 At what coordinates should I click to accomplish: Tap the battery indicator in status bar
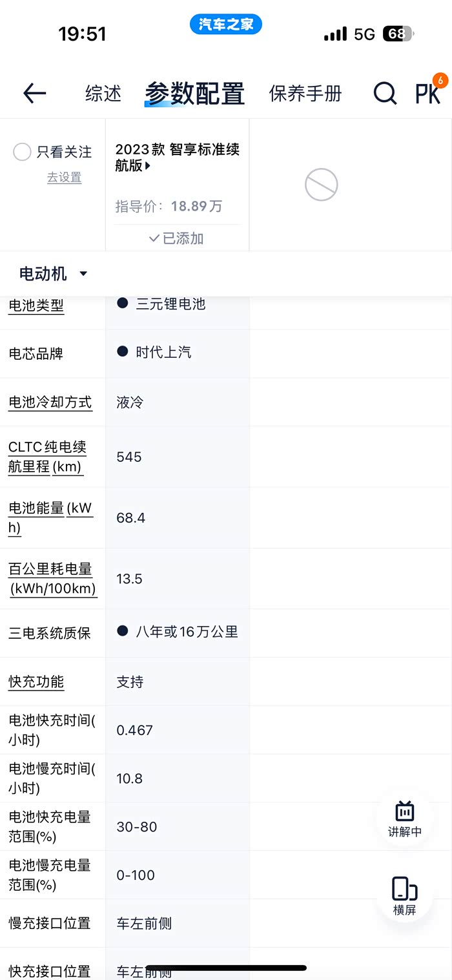(x=398, y=34)
